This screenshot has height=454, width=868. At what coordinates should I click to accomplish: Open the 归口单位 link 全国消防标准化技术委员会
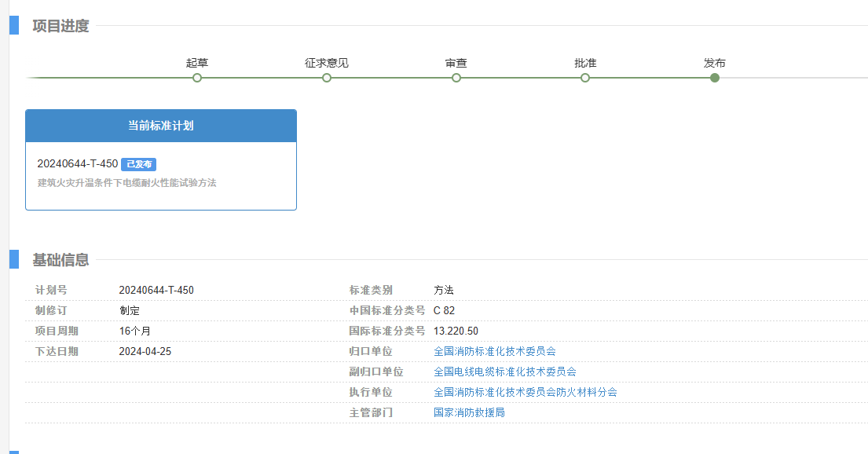(495, 352)
